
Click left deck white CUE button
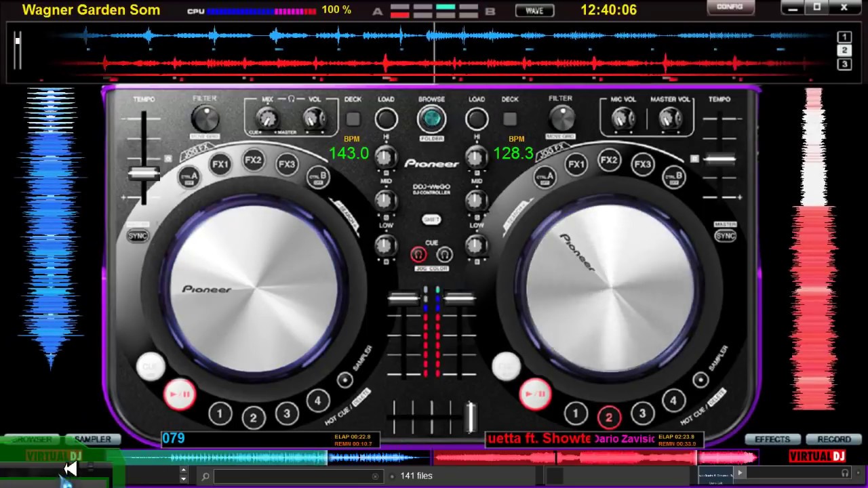click(151, 367)
